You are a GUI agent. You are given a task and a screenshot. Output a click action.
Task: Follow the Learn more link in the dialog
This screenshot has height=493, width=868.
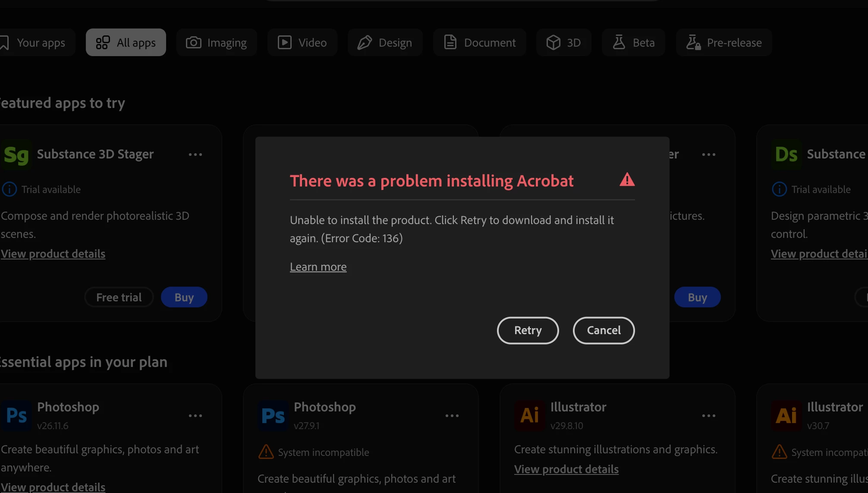point(318,267)
